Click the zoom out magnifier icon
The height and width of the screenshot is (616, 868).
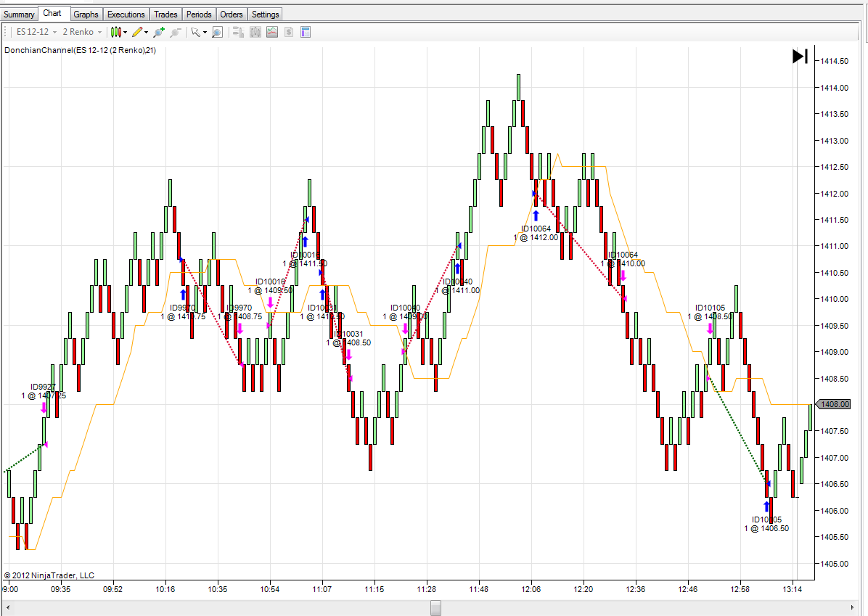coord(176,32)
